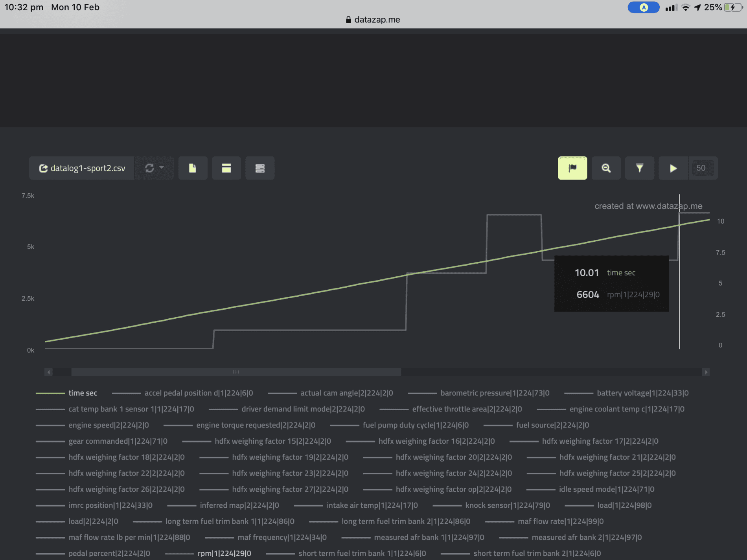Click the flag marker toolbar button
The width and height of the screenshot is (747, 560).
[x=572, y=168]
